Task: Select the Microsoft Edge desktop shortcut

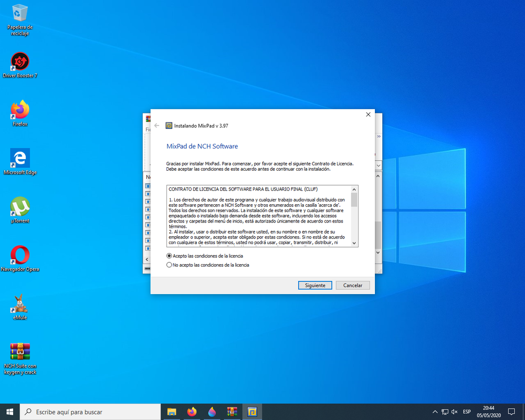Action: pos(20,162)
